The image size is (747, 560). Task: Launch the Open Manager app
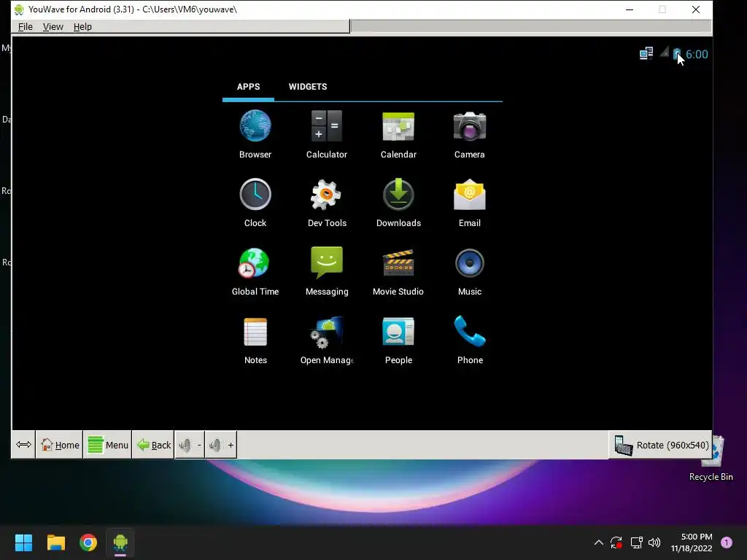(326, 340)
